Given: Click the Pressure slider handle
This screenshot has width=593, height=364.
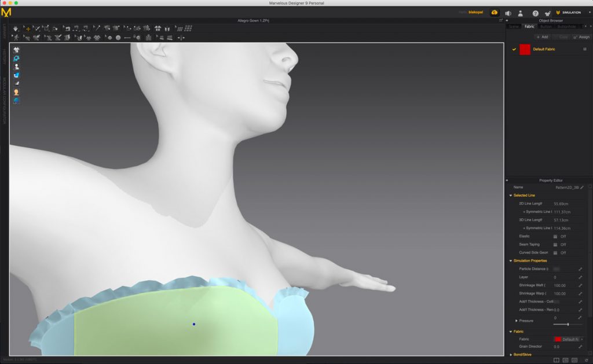Looking at the screenshot, I should tap(568, 324).
